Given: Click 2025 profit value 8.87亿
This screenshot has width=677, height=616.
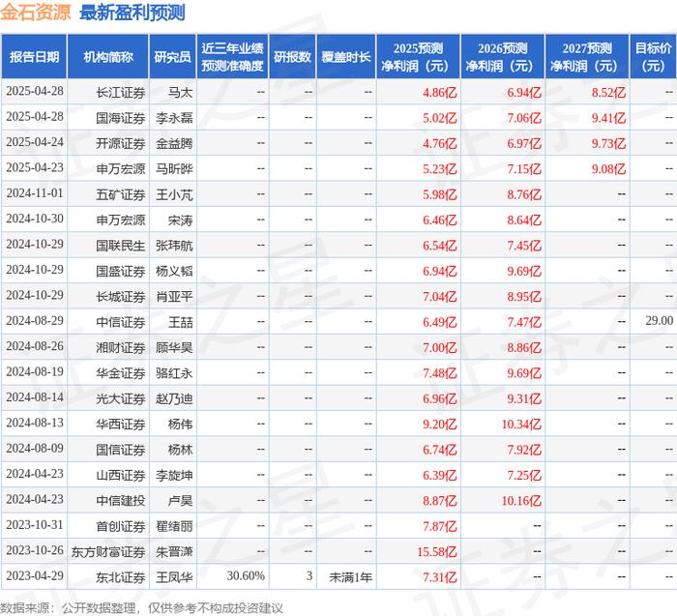Looking at the screenshot, I should coord(439,501).
